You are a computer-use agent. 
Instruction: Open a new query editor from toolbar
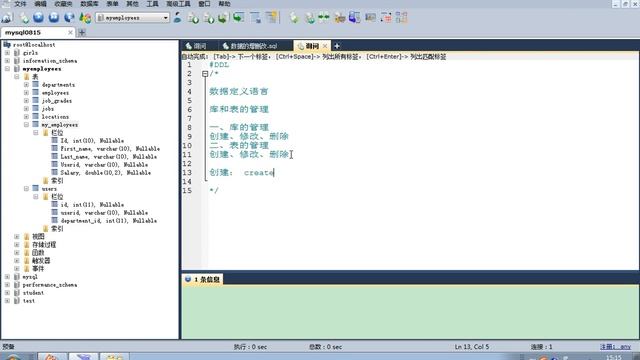[x=24, y=18]
